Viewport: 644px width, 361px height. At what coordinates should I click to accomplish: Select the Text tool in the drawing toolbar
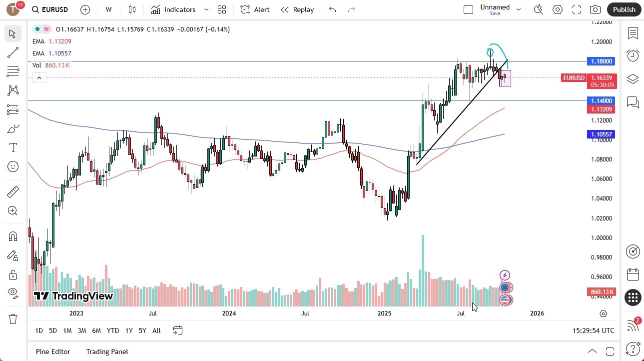pos(12,147)
